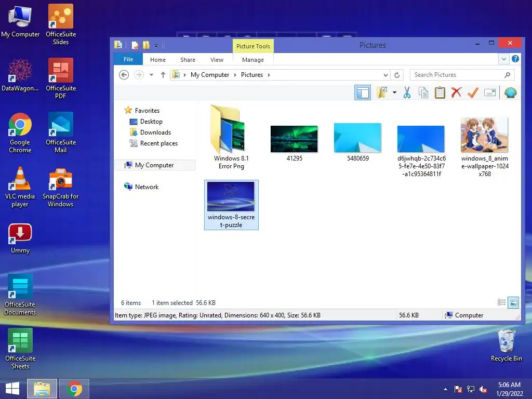The height and width of the screenshot is (399, 532).
Task: Open the File ribbon tab
Action: 128,59
